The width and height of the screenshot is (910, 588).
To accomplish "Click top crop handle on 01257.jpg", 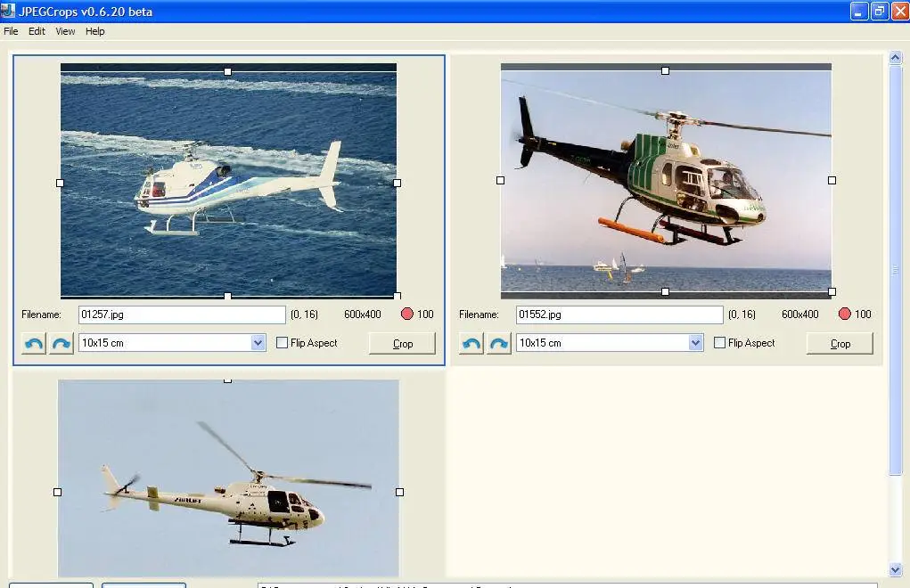I will tap(227, 72).
